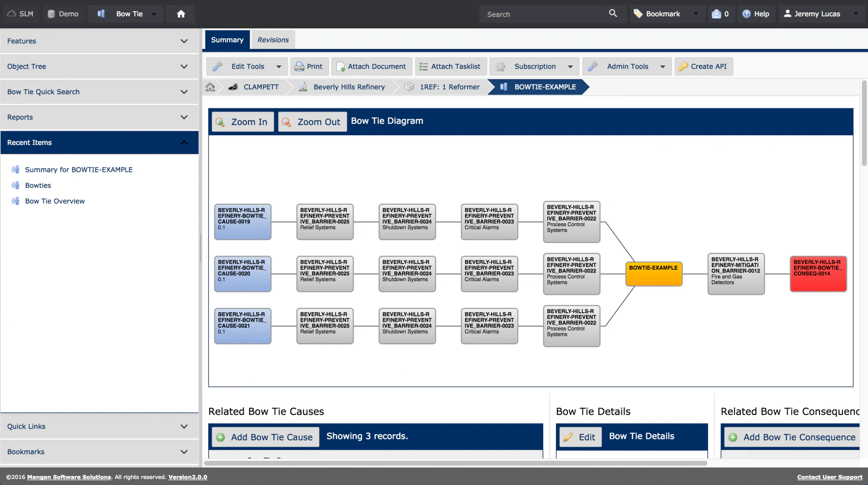This screenshot has height=485, width=868.
Task: Collapse the Recent Items section
Action: click(x=184, y=142)
